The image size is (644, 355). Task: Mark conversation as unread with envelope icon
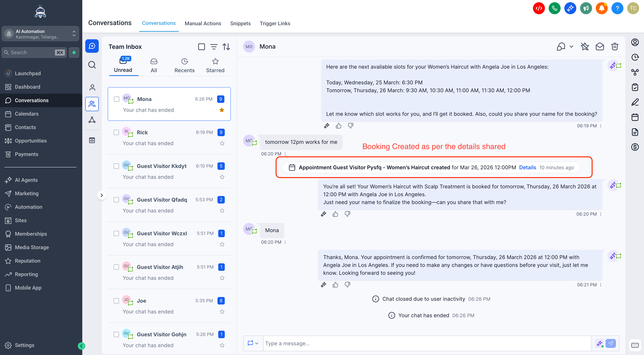tap(599, 47)
